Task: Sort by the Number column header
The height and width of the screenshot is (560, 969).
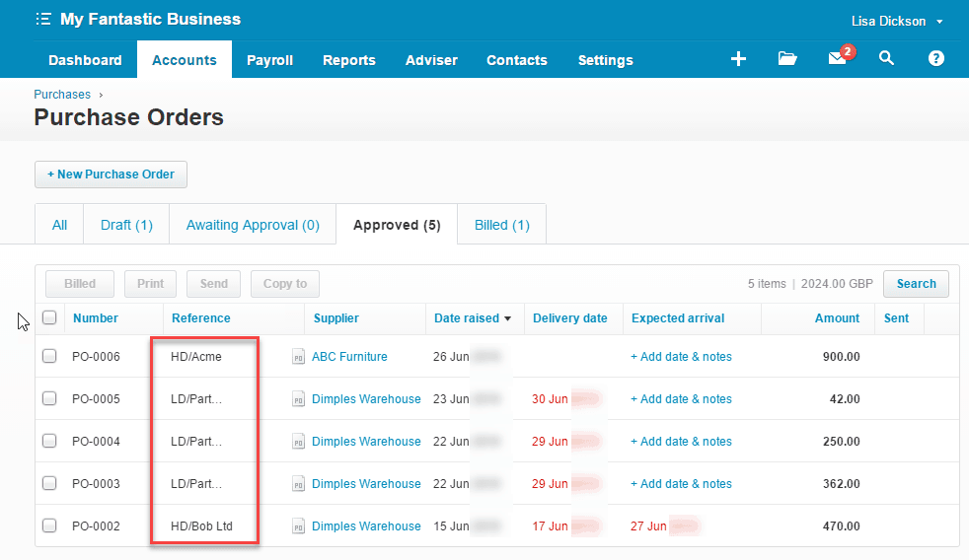Action: pyautogui.click(x=95, y=318)
